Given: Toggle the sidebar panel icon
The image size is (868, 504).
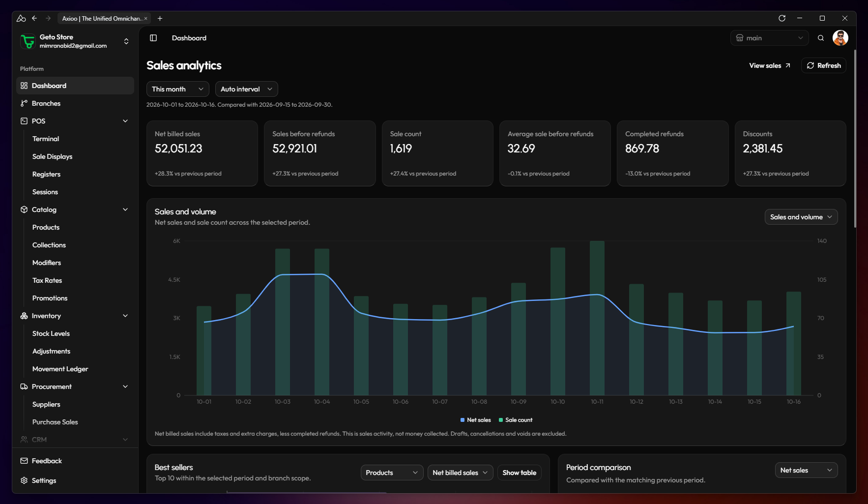Looking at the screenshot, I should pos(153,38).
